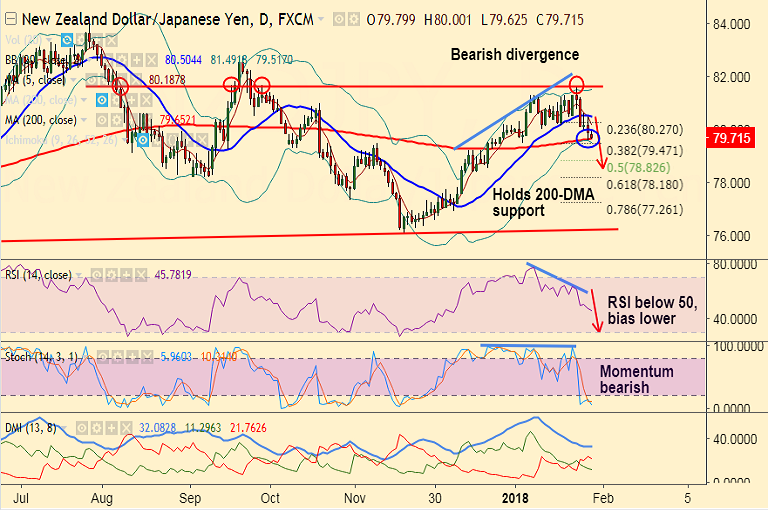Click the 0.618(78.180) Fibonacci level label
The image size is (768, 513).
[645, 185]
